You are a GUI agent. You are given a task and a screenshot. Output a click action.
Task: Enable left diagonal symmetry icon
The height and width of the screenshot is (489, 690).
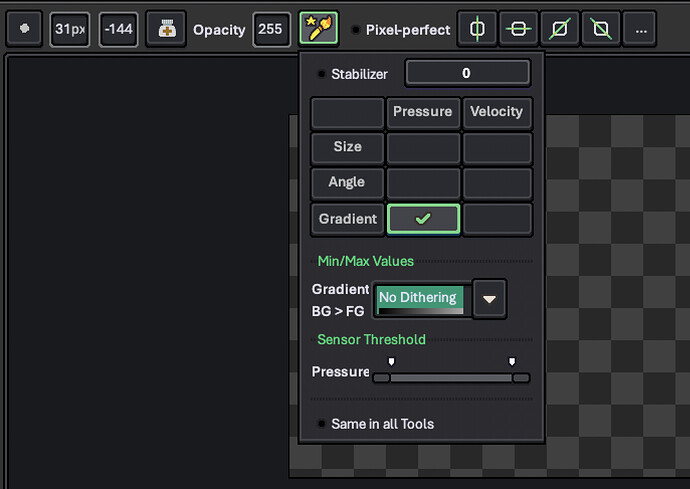pyautogui.click(x=601, y=29)
